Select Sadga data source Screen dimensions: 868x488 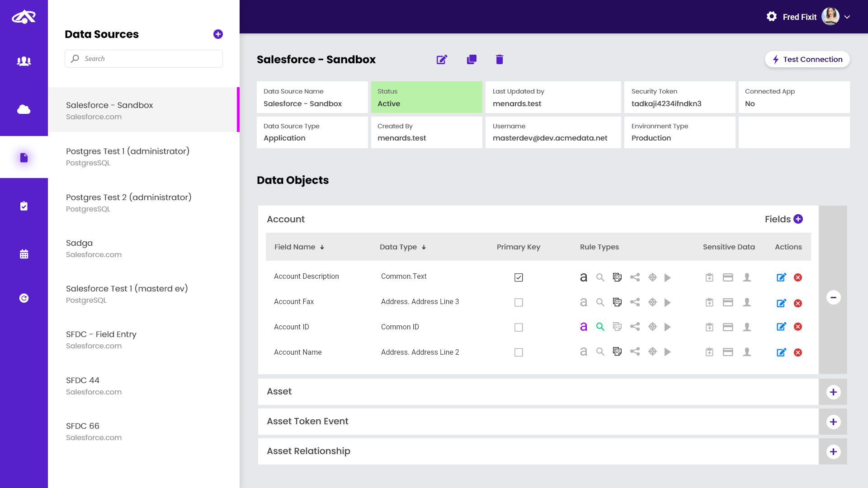[143, 248]
